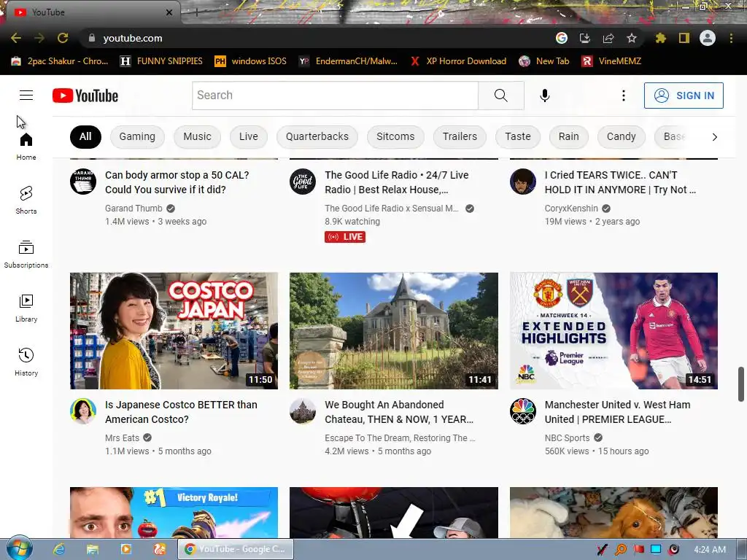747x560 pixels.
Task: Open the Chrome extensions puzzle icon
Action: 660,38
